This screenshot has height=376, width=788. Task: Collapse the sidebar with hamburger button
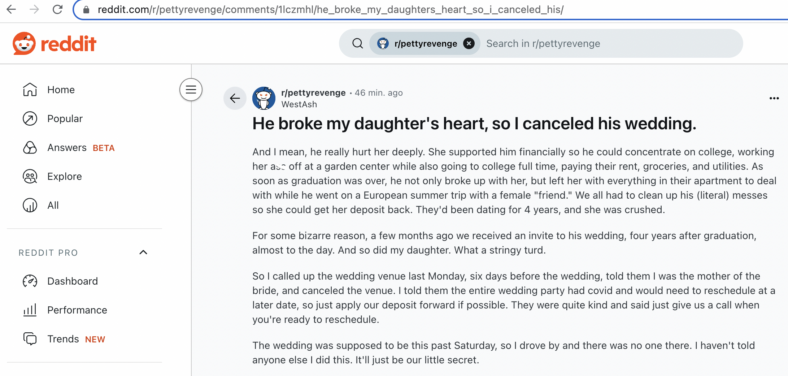[x=191, y=90]
